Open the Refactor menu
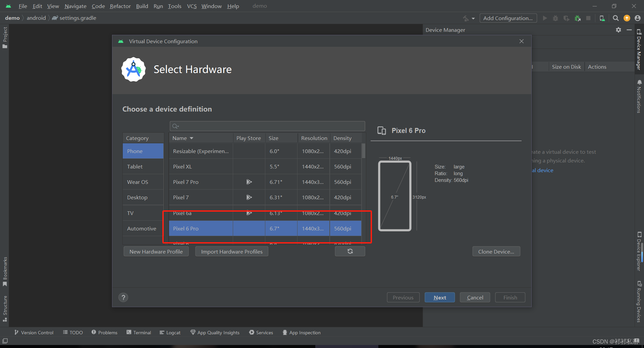The height and width of the screenshot is (348, 644). [x=120, y=6]
